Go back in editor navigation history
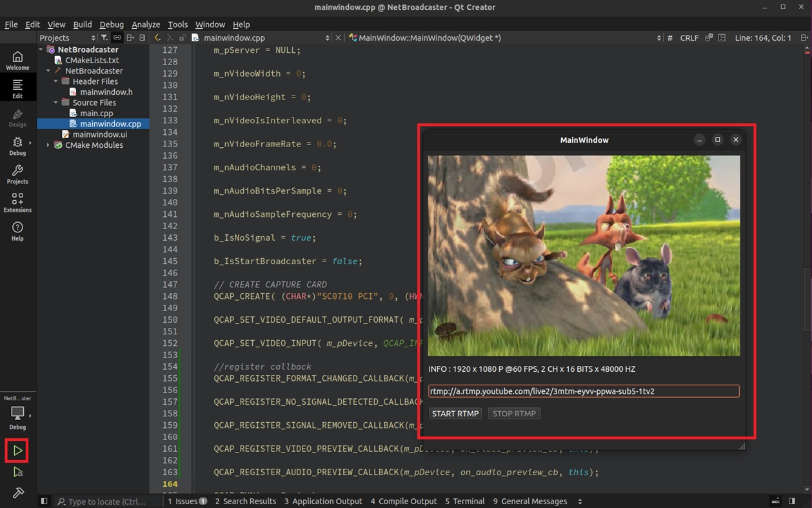 (x=157, y=38)
